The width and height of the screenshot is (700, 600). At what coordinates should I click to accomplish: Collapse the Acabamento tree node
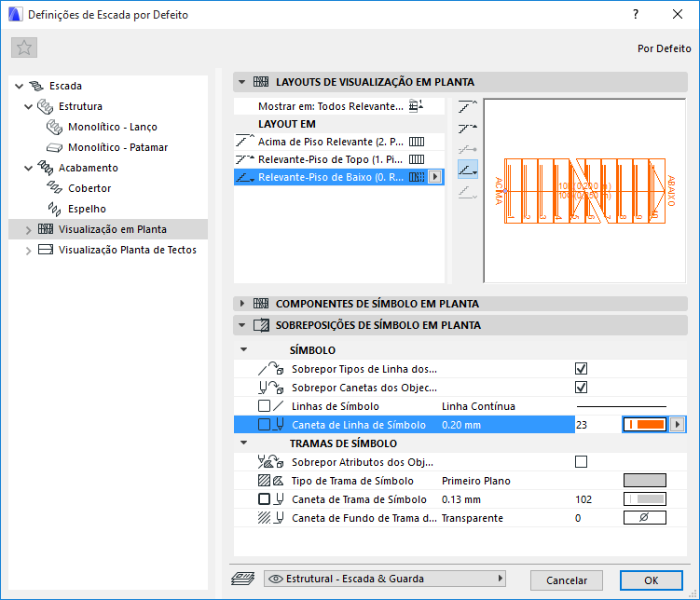coord(29,168)
